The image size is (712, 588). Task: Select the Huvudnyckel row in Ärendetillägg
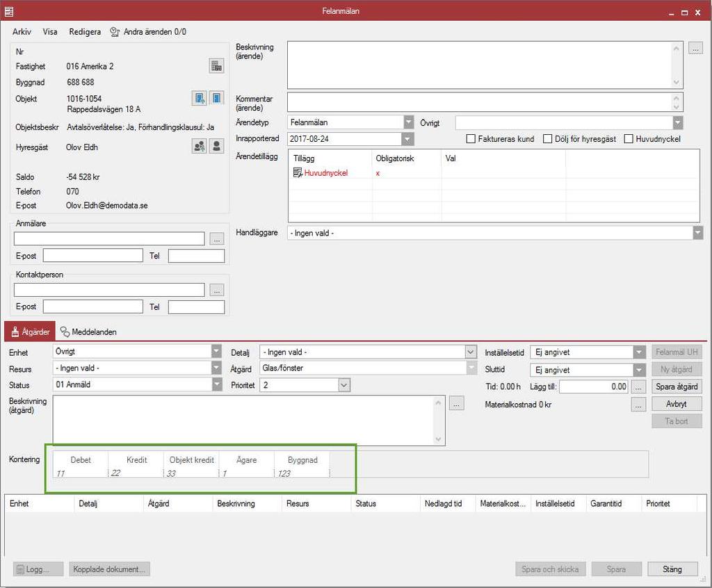click(494, 172)
